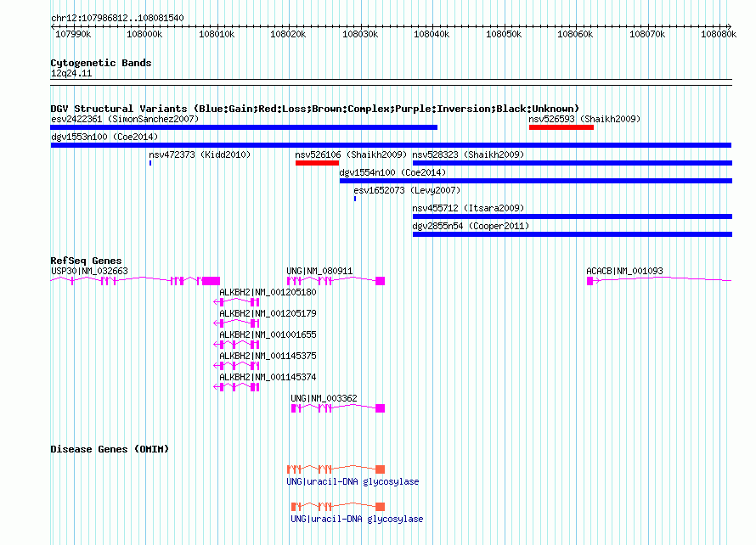Open the nsv528323 (Shaikh2009) label
Image resolution: width=756 pixels, height=545 pixels.
[x=468, y=155]
